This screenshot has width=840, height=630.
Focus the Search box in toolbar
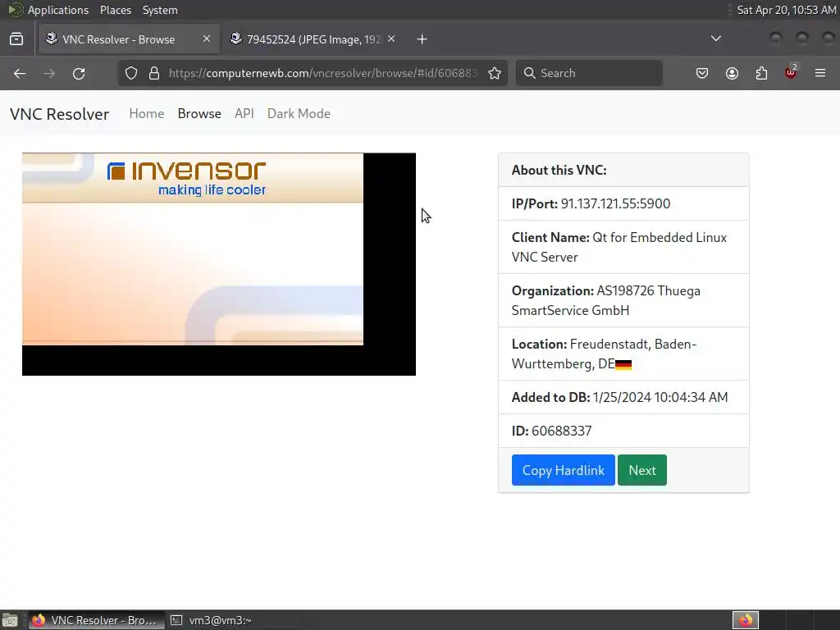(x=589, y=73)
